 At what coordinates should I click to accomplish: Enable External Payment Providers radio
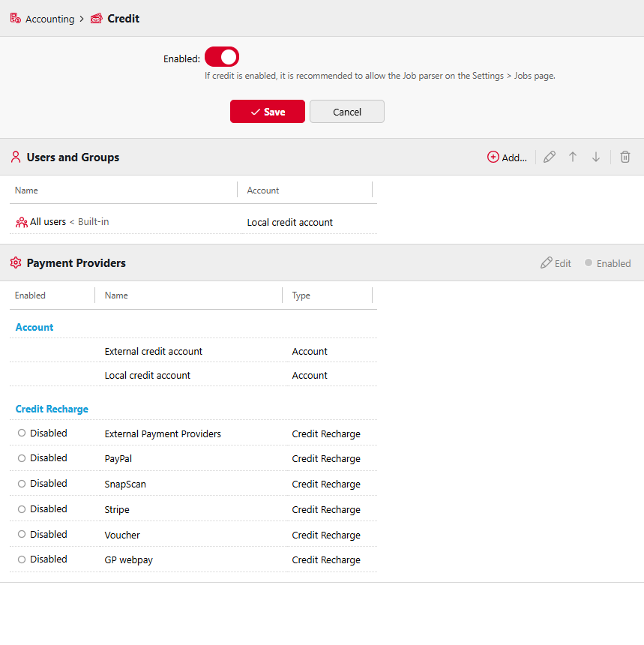(x=22, y=433)
